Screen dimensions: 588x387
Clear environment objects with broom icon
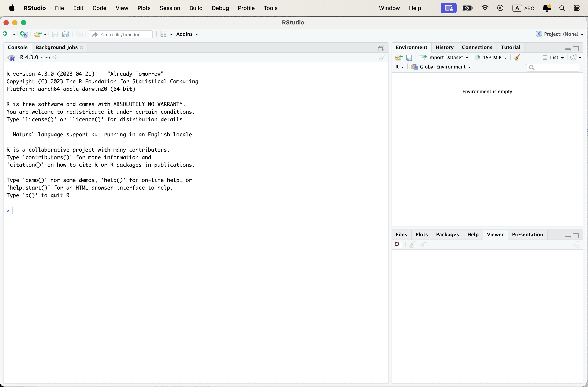click(517, 58)
